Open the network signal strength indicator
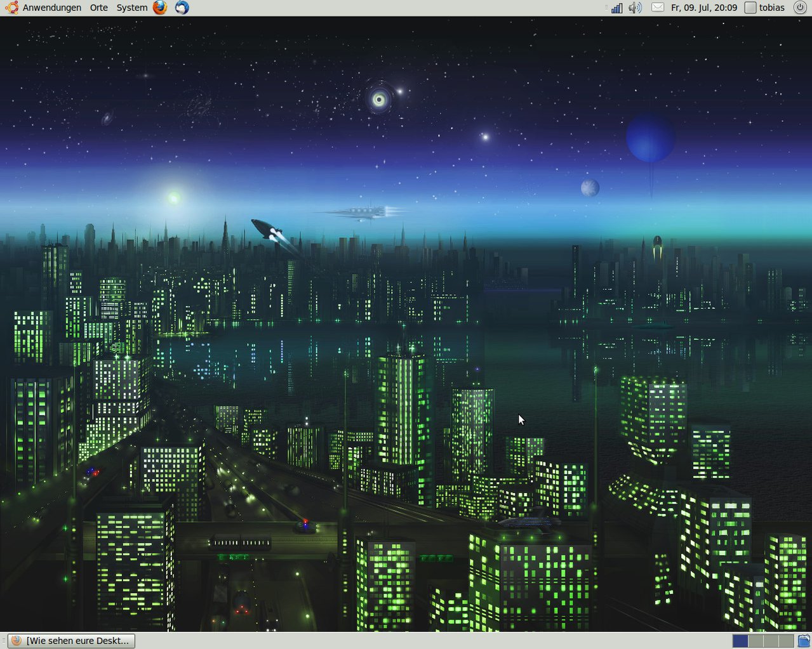 pos(616,8)
